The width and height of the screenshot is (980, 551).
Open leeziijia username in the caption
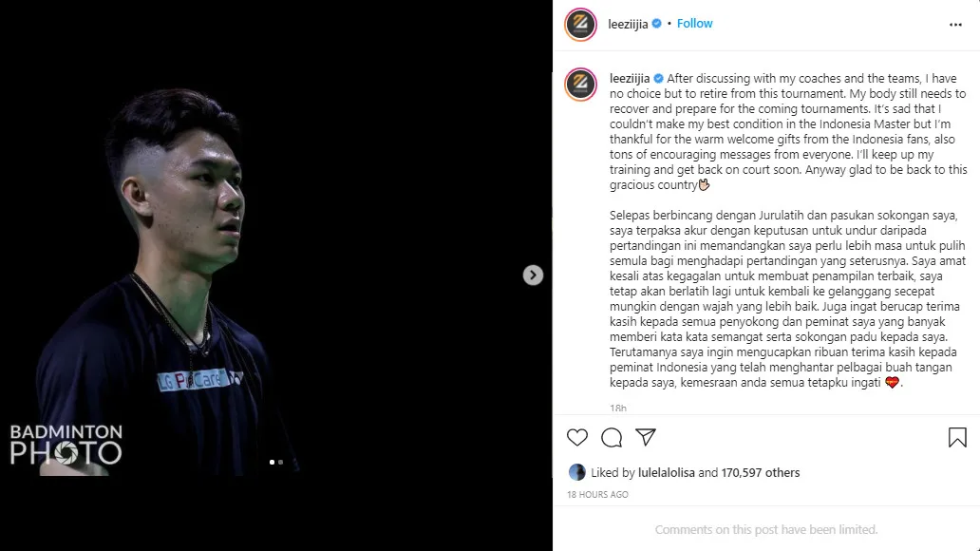(630, 78)
